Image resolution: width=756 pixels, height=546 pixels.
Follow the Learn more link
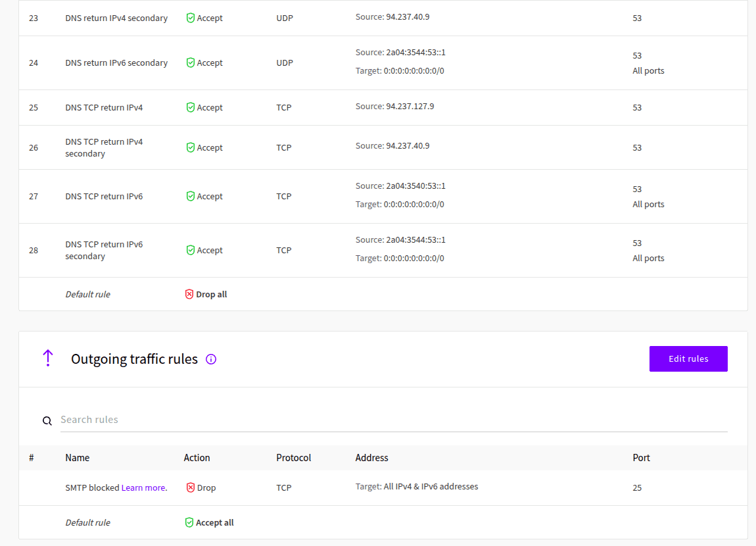coord(144,487)
